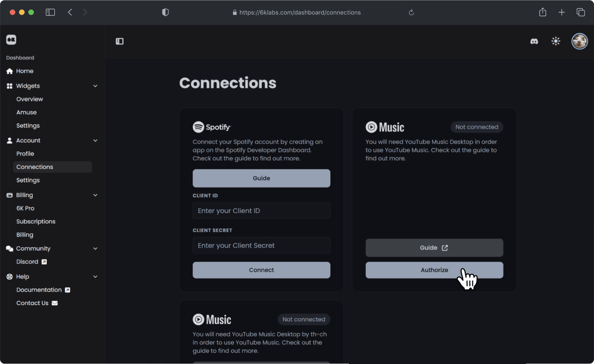Reload the page with refresh icon

point(411,13)
